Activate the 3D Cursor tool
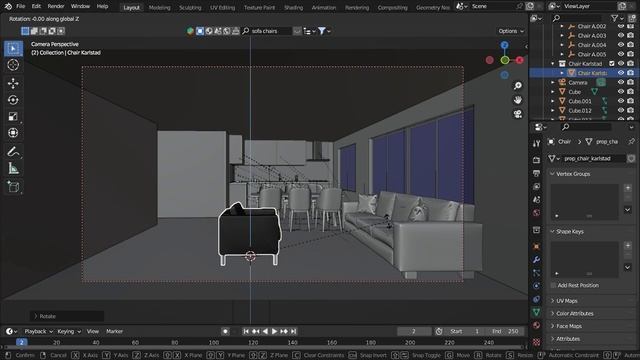Image resolution: width=640 pixels, height=360 pixels. pos(13,65)
